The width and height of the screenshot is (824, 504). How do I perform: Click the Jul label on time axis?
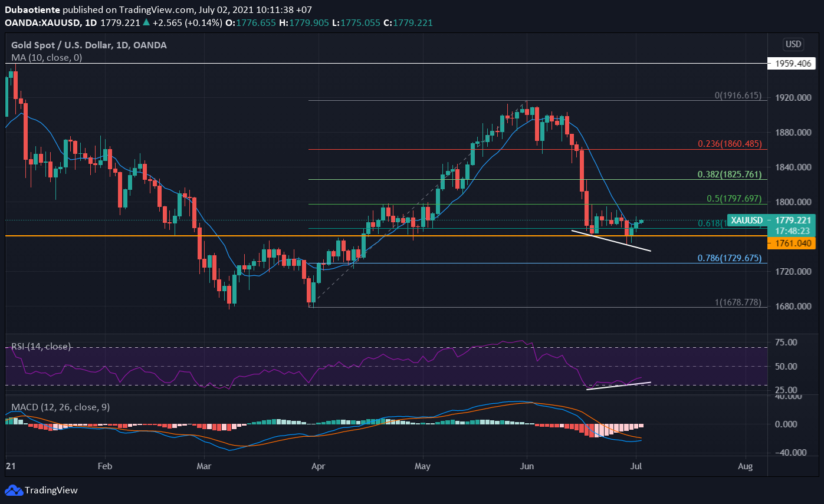point(636,466)
